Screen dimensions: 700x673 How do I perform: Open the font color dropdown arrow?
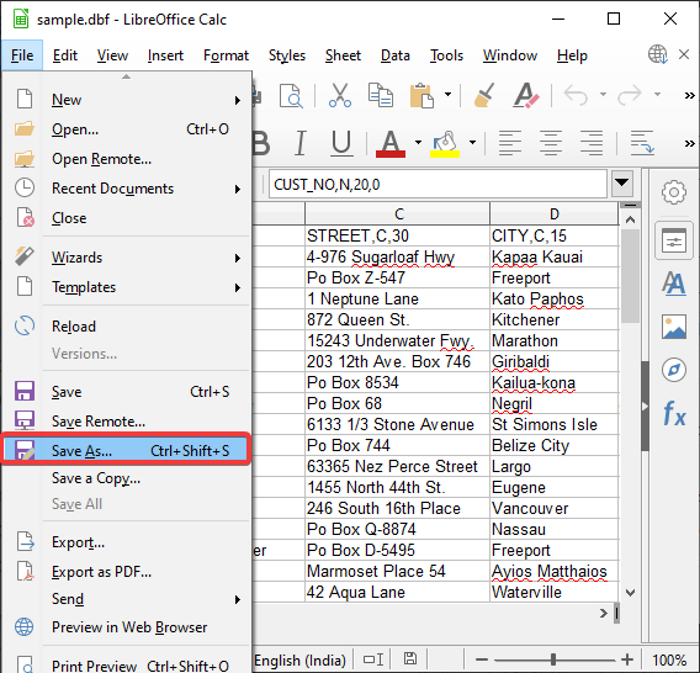tap(418, 143)
